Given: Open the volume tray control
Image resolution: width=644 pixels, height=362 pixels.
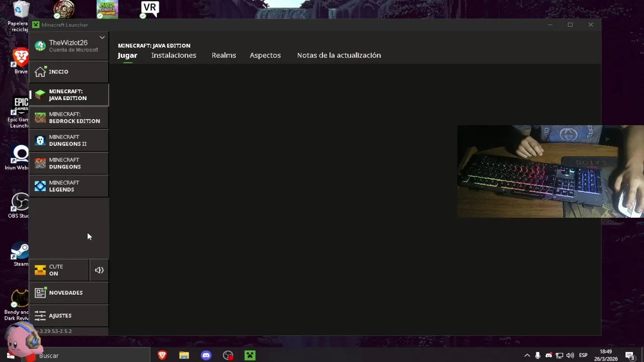Looking at the screenshot, I should (x=570, y=355).
